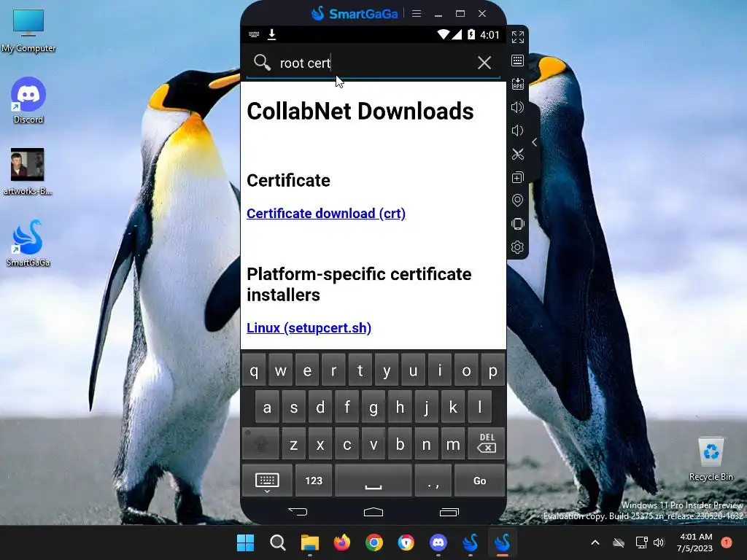Open File Explorer from taskbar
This screenshot has width=747, height=560.
(x=309, y=542)
